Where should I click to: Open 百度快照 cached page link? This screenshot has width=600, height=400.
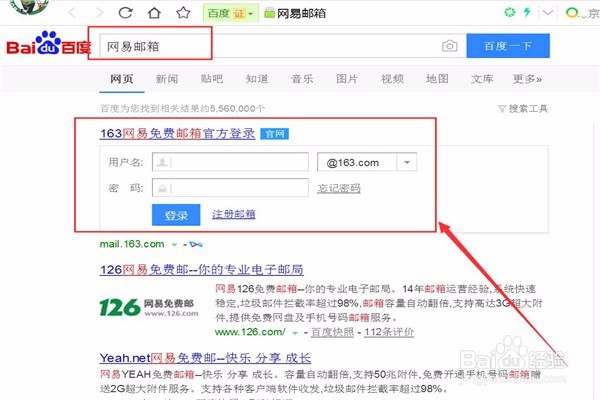(x=332, y=332)
